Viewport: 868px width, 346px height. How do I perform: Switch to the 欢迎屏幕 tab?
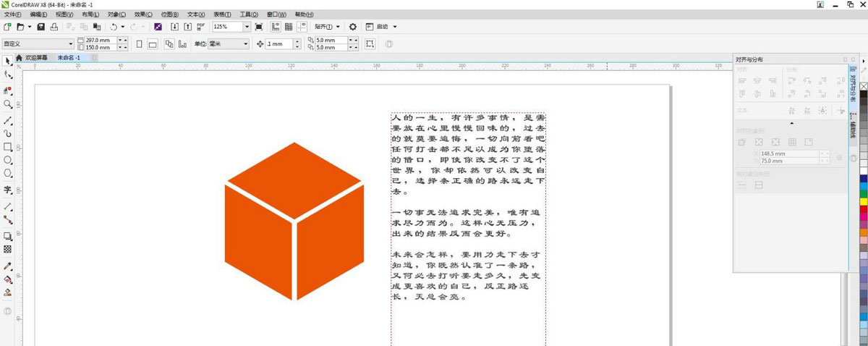[x=36, y=57]
